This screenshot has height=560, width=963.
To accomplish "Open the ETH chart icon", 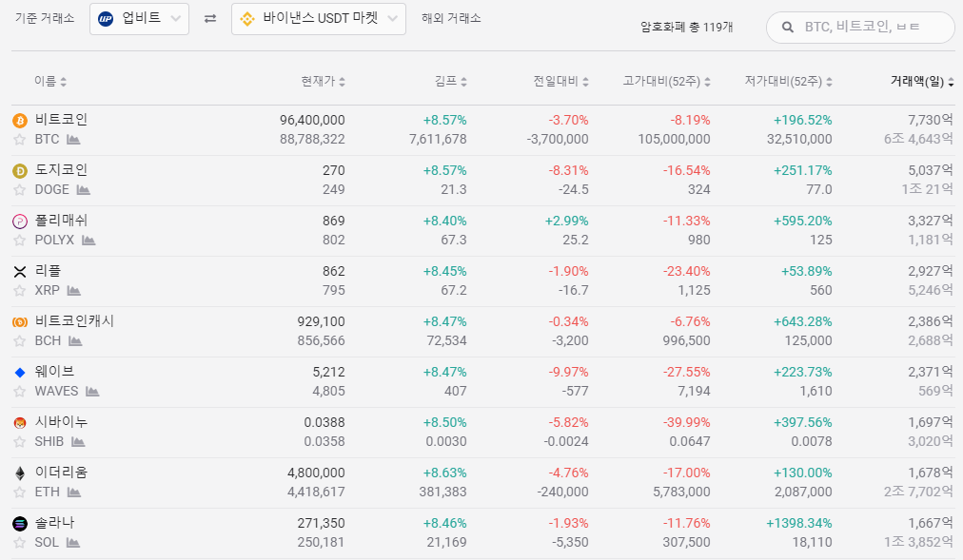I will [74, 492].
